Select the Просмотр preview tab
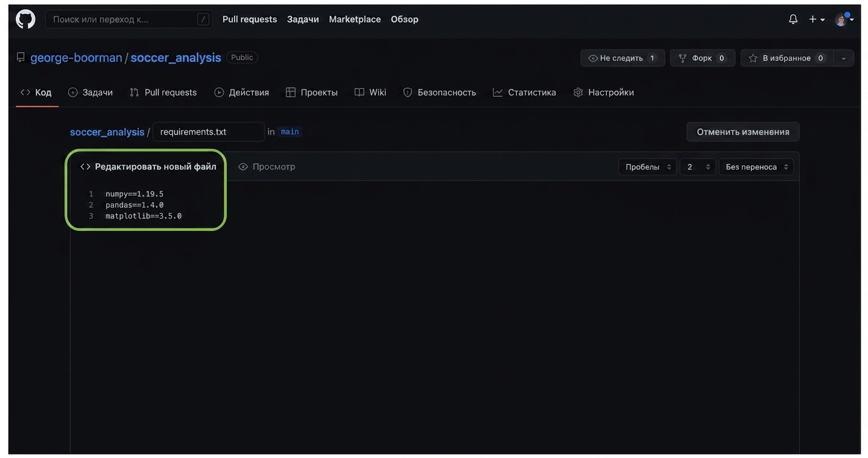The width and height of the screenshot is (868, 458). 266,167
